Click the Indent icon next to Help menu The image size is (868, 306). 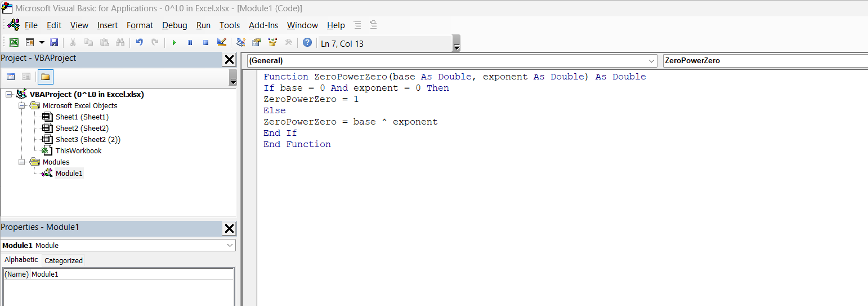coord(357,25)
